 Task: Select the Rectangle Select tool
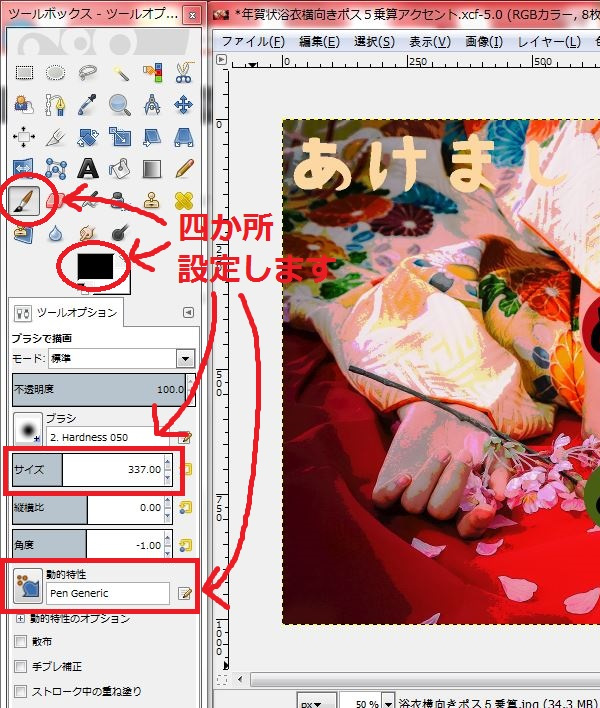pos(24,72)
